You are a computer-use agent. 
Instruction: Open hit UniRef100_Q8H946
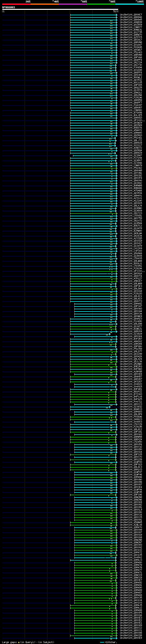tap(131, 17)
